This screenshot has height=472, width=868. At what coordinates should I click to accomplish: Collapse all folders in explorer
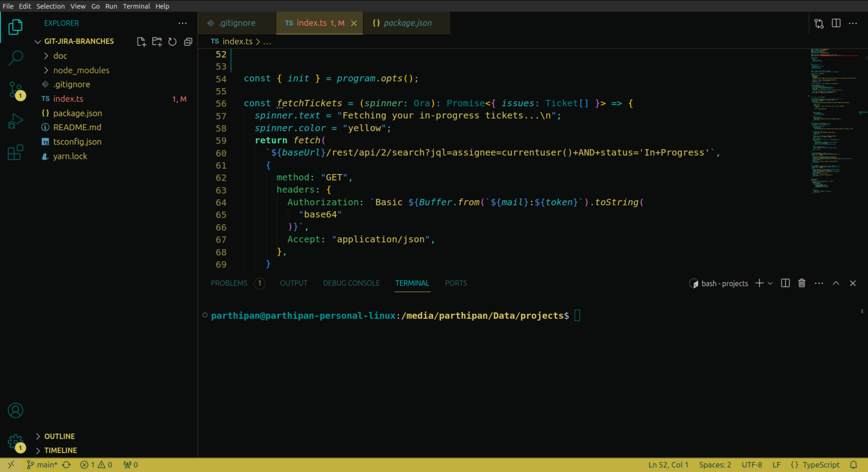tap(188, 41)
